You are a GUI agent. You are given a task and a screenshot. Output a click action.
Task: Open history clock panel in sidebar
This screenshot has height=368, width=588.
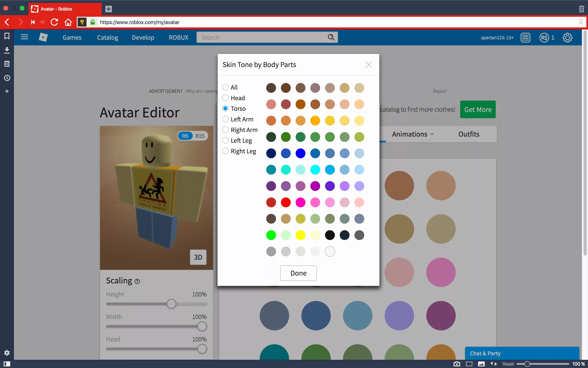pyautogui.click(x=7, y=78)
